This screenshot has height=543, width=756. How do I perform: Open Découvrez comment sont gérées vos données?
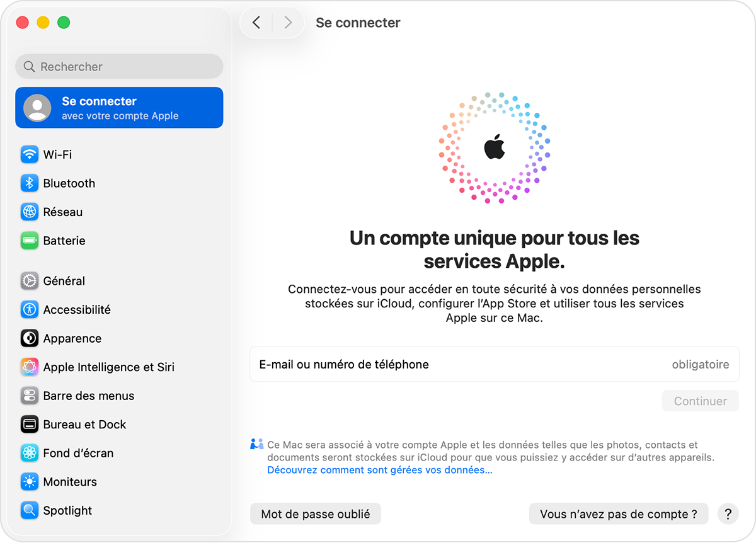point(380,469)
